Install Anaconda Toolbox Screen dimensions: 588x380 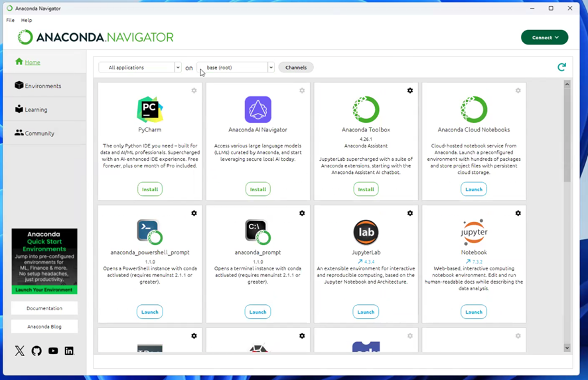(x=366, y=189)
